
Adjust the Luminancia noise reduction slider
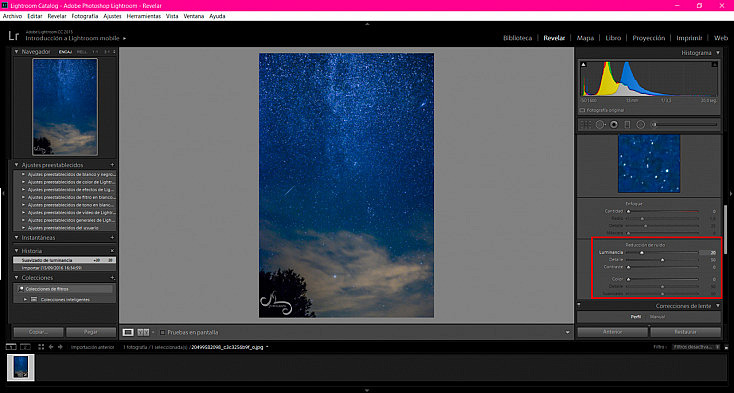[642, 253]
